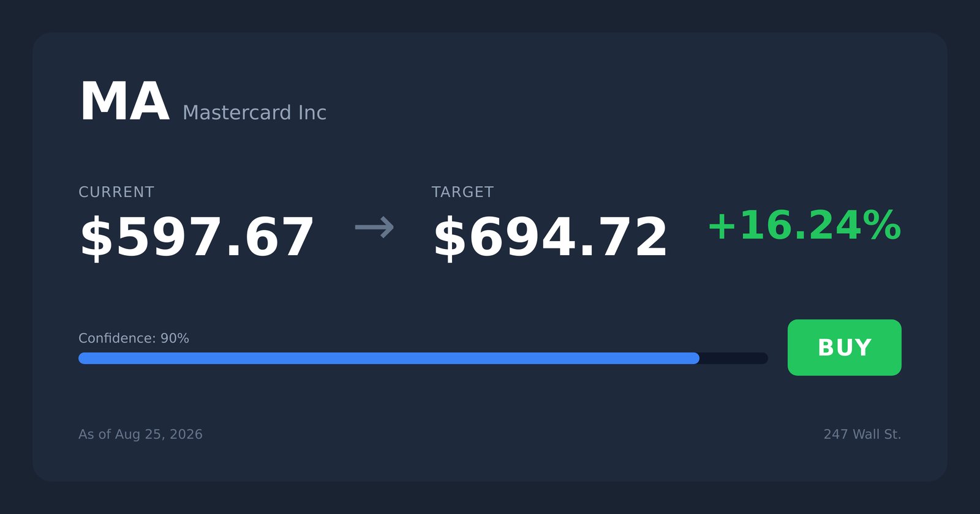Click the plus sign in +16.24%
The image size is (980, 514).
[x=722, y=226]
